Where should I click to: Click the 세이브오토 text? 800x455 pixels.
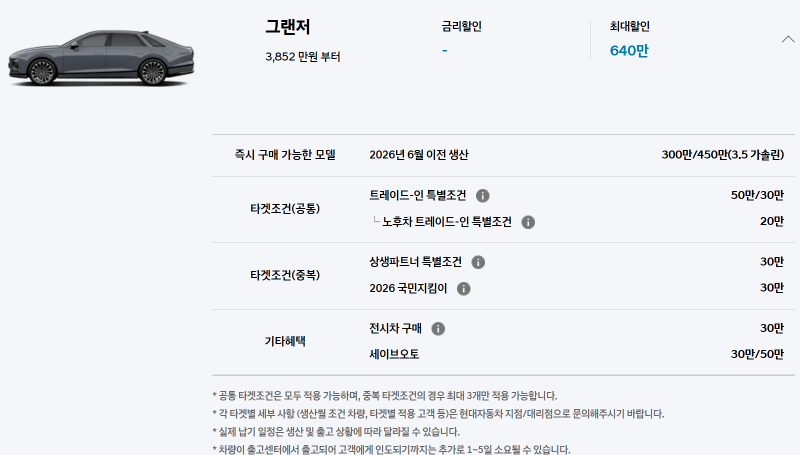click(x=394, y=355)
